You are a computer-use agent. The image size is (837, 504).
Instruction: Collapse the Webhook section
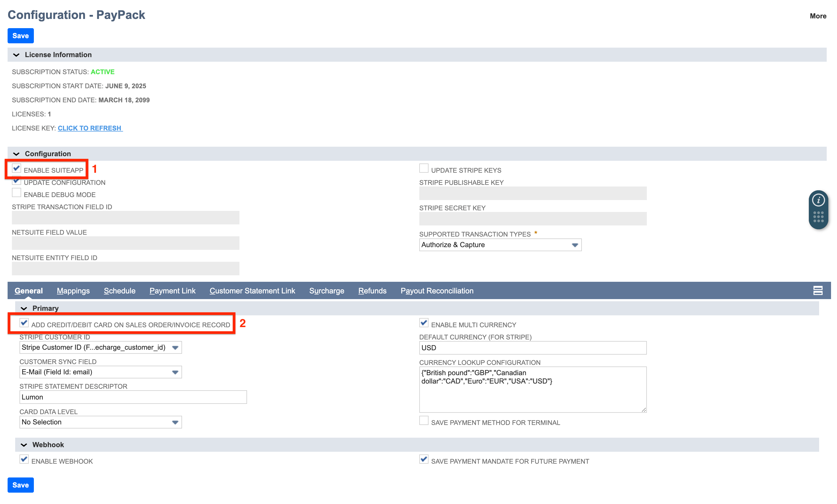point(24,445)
